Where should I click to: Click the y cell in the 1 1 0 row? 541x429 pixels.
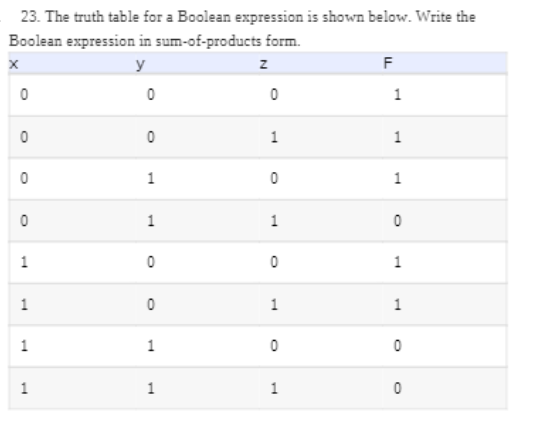click(x=151, y=345)
